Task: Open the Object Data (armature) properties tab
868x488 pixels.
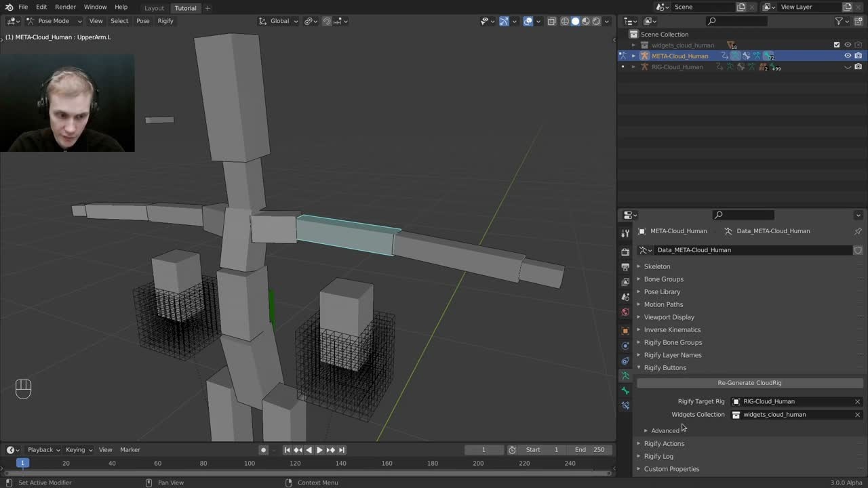Action: click(625, 375)
